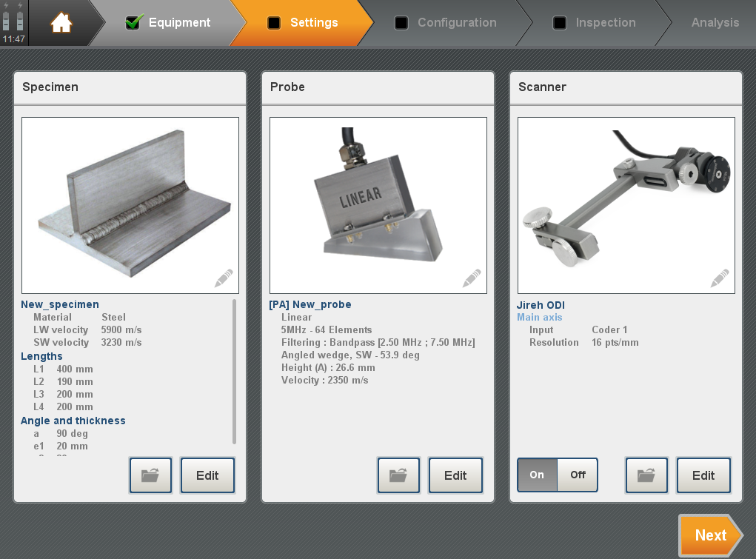This screenshot has width=756, height=559.
Task: Click the Scanner panel title
Action: (543, 87)
